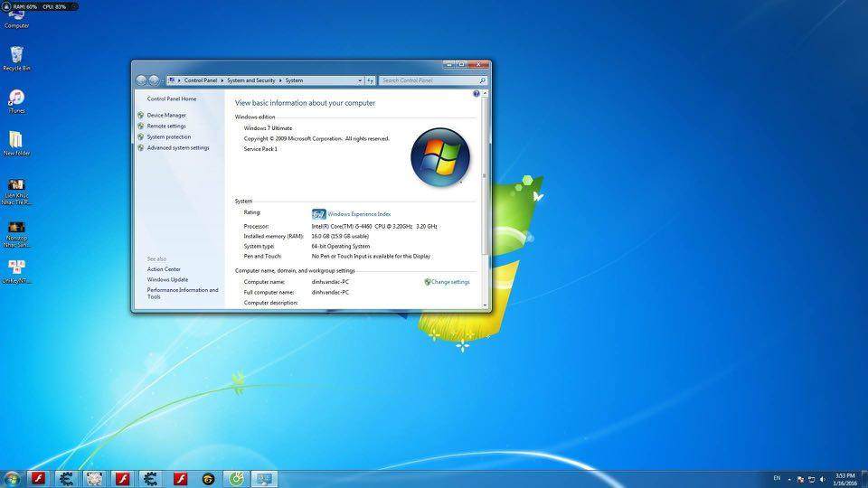Open Advanced system settings link
The height and width of the screenshot is (488, 868).
(178, 148)
